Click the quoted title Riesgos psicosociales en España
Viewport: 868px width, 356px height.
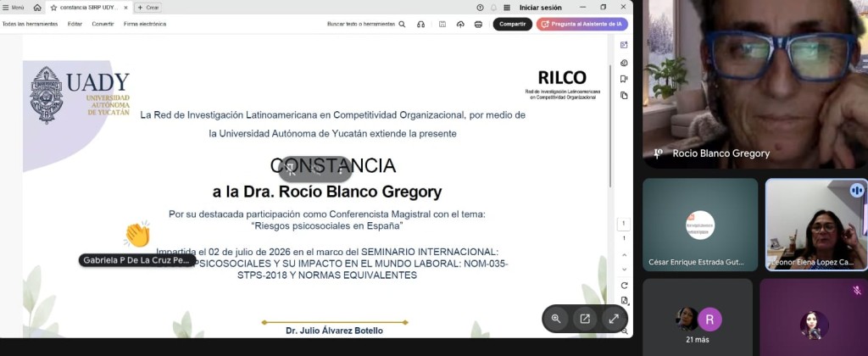(326, 226)
